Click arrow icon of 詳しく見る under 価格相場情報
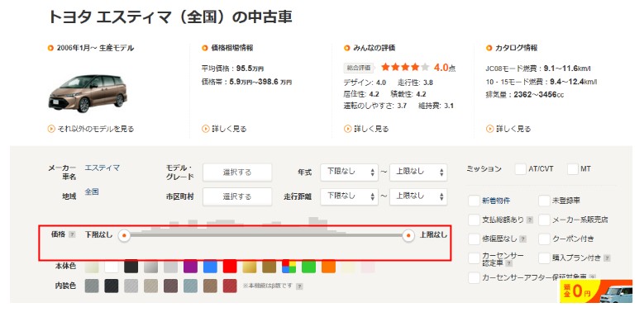This screenshot has height=312, width=644. click(x=205, y=129)
